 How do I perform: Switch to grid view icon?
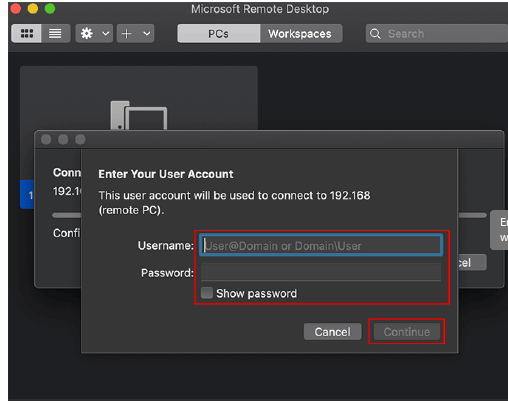(27, 33)
